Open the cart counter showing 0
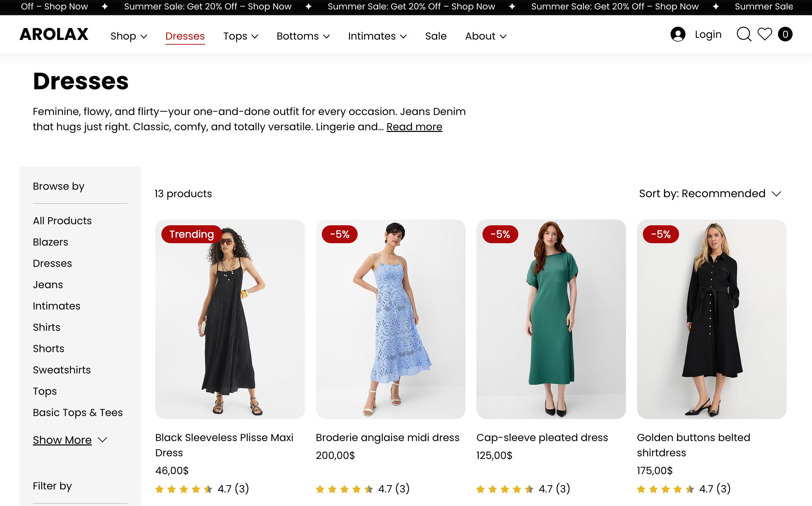This screenshot has height=506, width=812. tap(785, 34)
